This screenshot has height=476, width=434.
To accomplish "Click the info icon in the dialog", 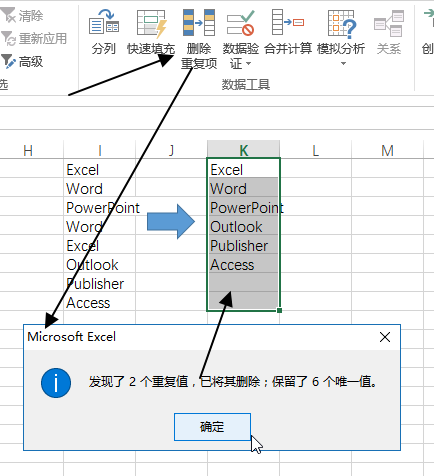I will (56, 383).
